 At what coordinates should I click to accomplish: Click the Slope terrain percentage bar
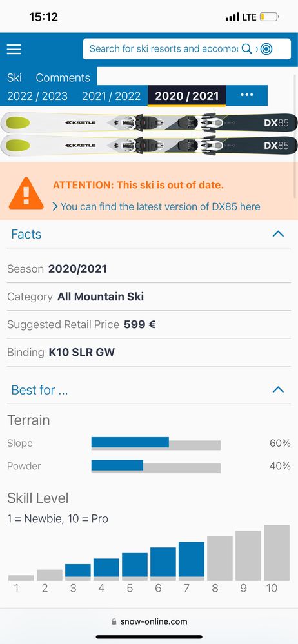tap(156, 443)
